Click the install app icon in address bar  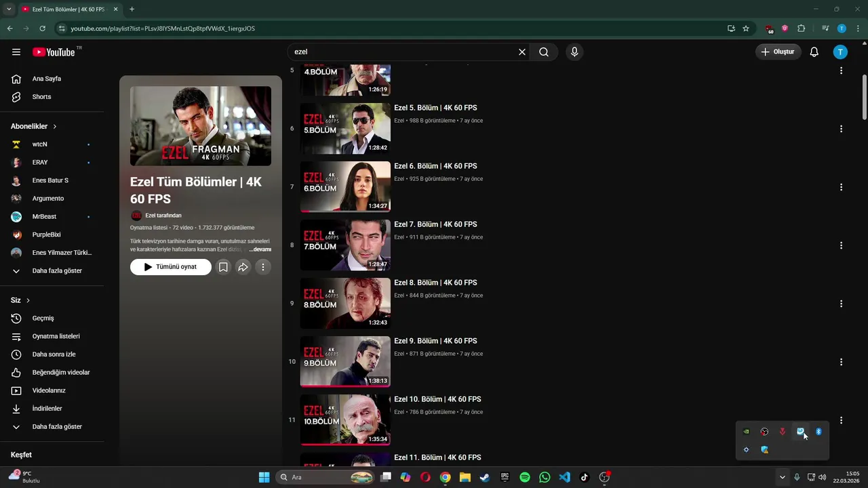731,28
